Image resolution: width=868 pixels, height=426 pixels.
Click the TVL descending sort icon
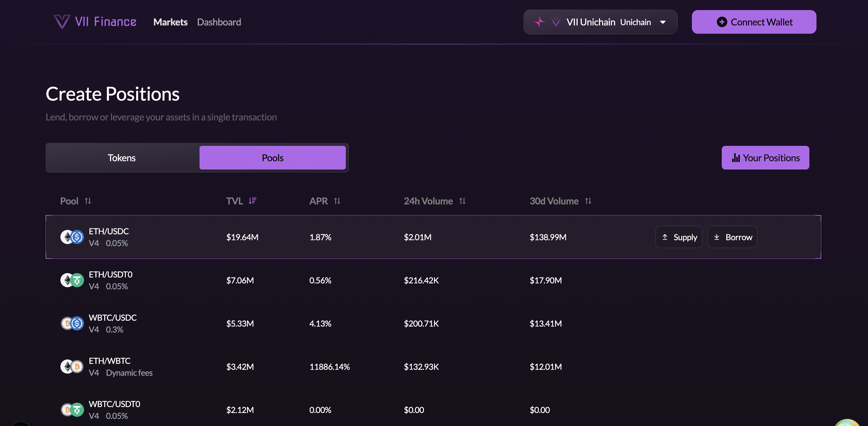[253, 201]
